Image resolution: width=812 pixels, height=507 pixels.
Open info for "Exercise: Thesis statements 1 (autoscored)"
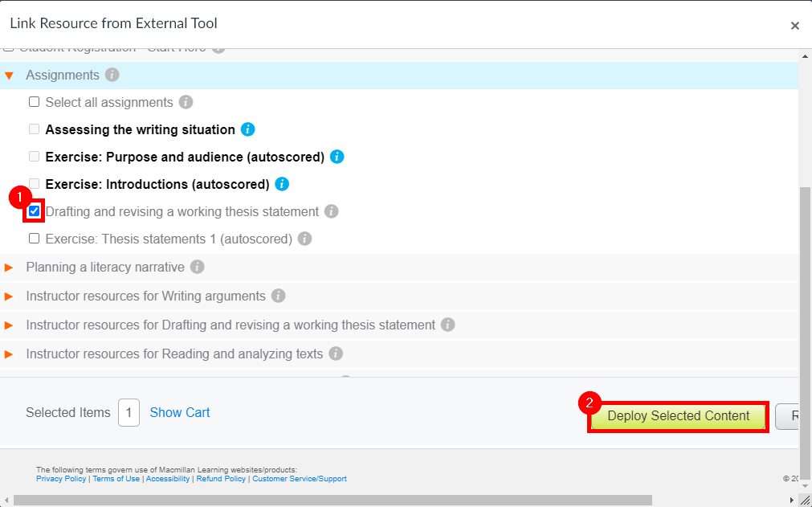click(304, 238)
